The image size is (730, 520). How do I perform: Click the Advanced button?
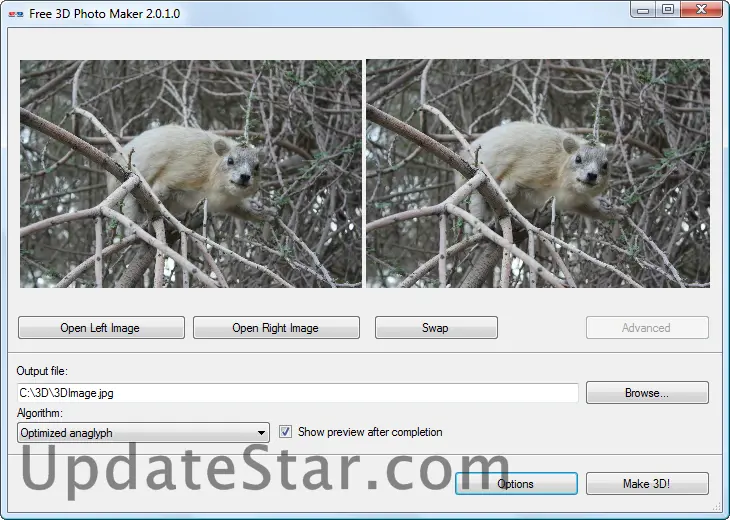click(647, 328)
